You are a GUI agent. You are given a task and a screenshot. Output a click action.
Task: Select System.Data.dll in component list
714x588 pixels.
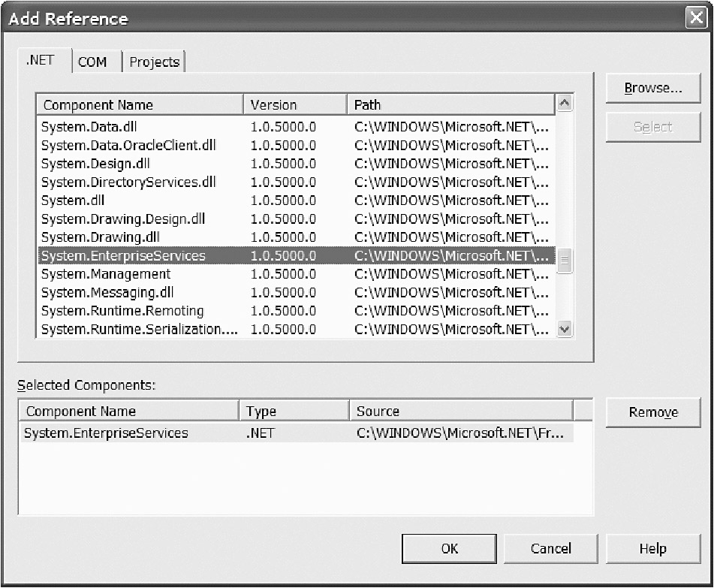(x=89, y=127)
